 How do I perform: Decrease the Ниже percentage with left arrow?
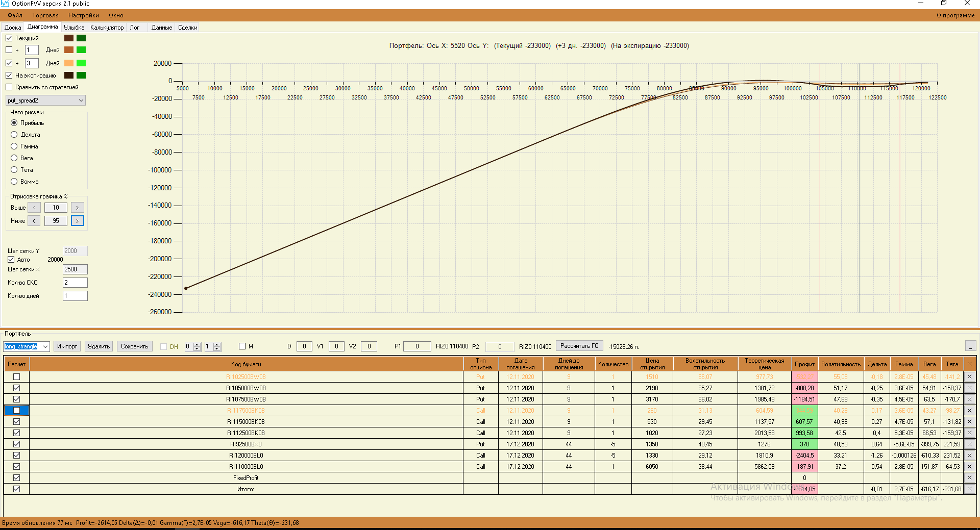pyautogui.click(x=34, y=221)
